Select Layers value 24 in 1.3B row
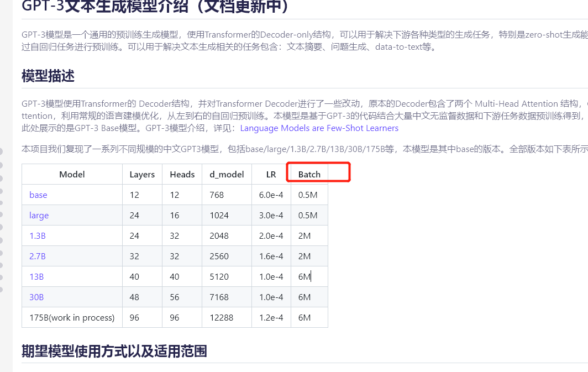The image size is (588, 372). click(134, 236)
